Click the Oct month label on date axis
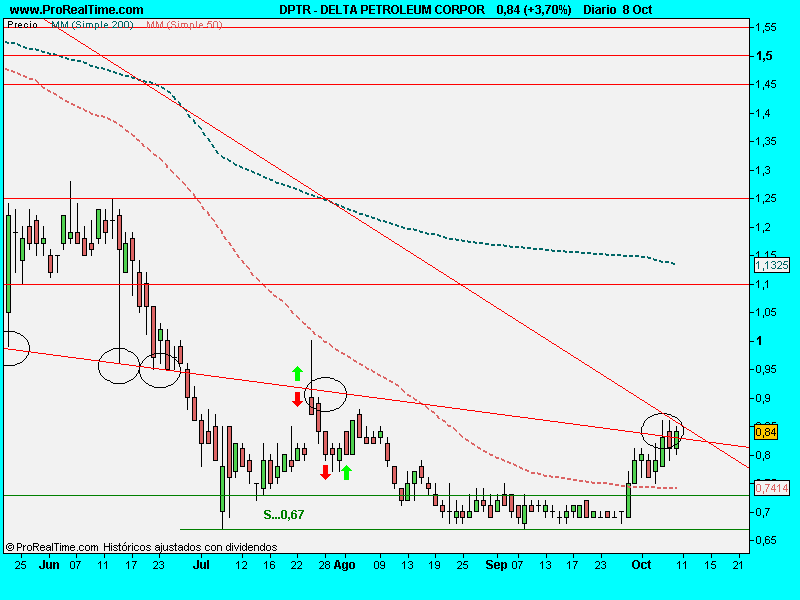The height and width of the screenshot is (600, 800). [x=641, y=565]
